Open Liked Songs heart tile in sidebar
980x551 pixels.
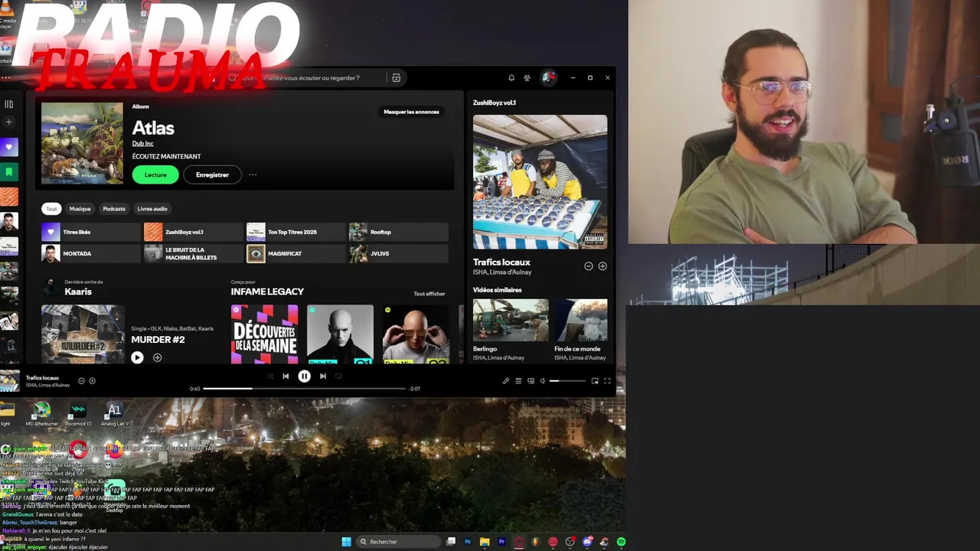coord(8,147)
